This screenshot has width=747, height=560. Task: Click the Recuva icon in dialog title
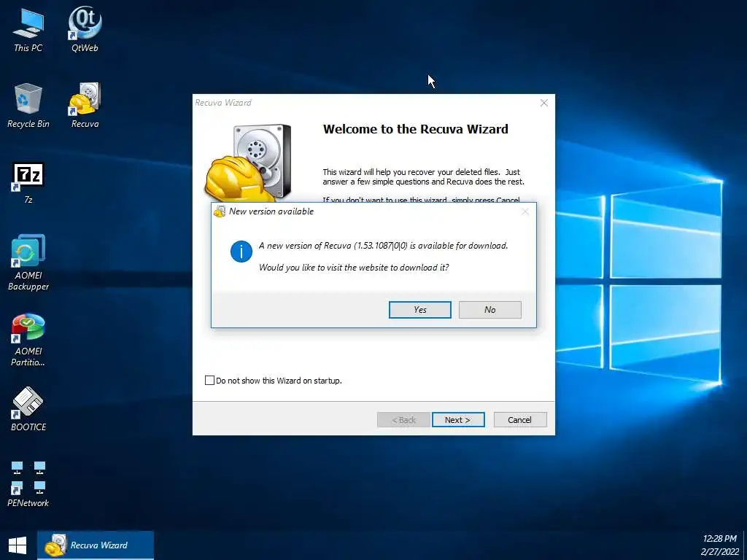tap(220, 211)
